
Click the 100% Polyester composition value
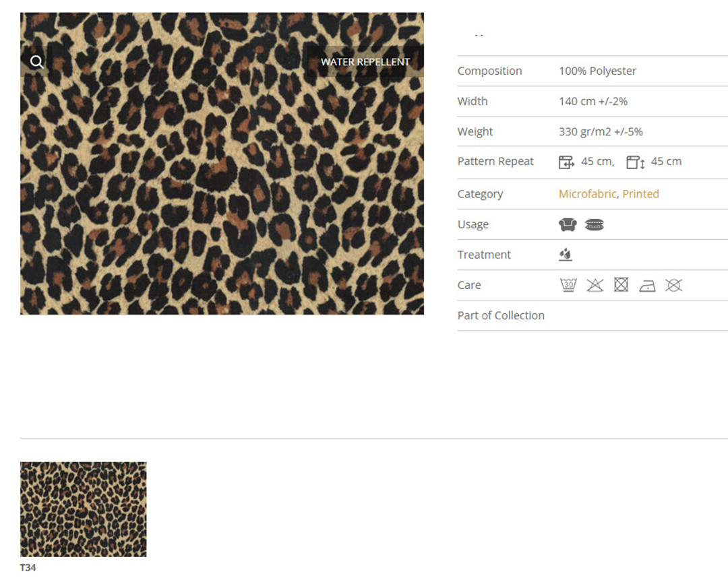point(597,71)
